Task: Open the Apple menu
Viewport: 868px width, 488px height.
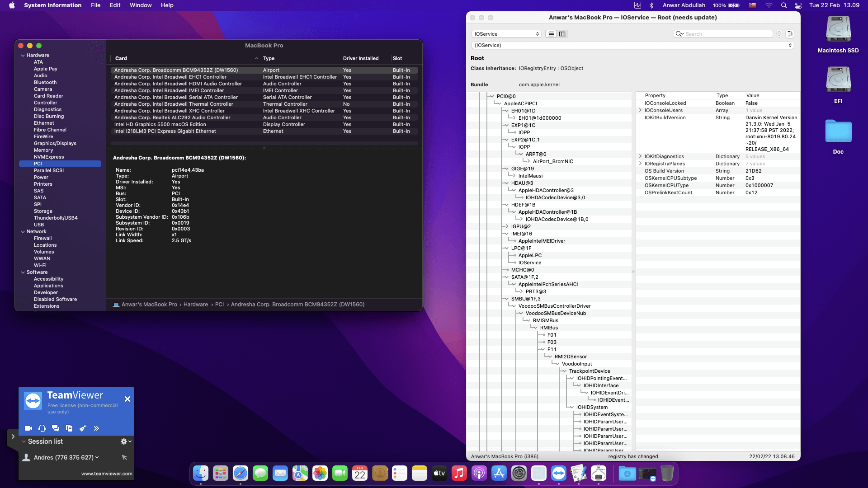Action: pyautogui.click(x=12, y=5)
